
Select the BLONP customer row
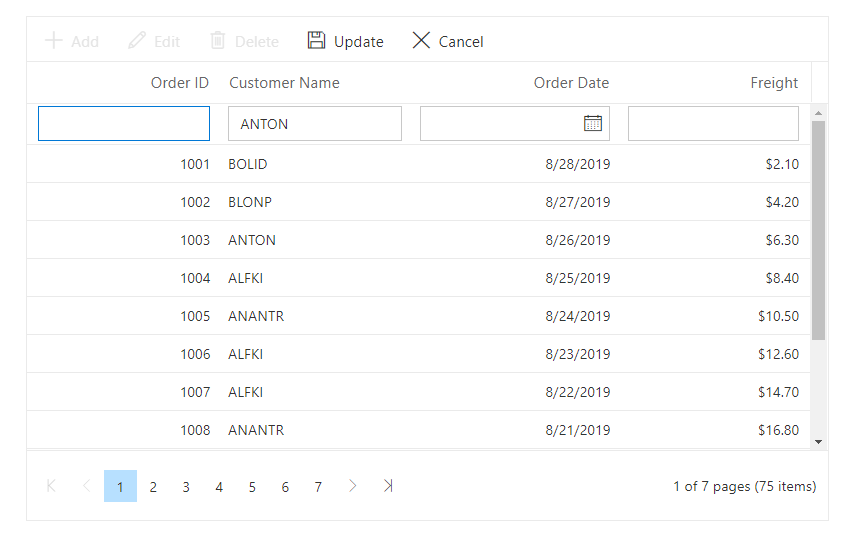(x=418, y=202)
